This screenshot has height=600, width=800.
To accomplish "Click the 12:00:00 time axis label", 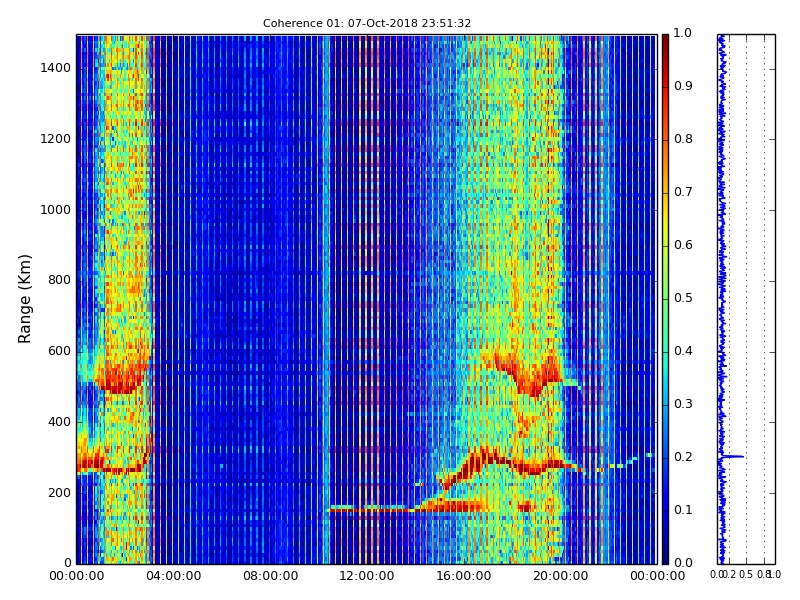I will pyautogui.click(x=367, y=576).
